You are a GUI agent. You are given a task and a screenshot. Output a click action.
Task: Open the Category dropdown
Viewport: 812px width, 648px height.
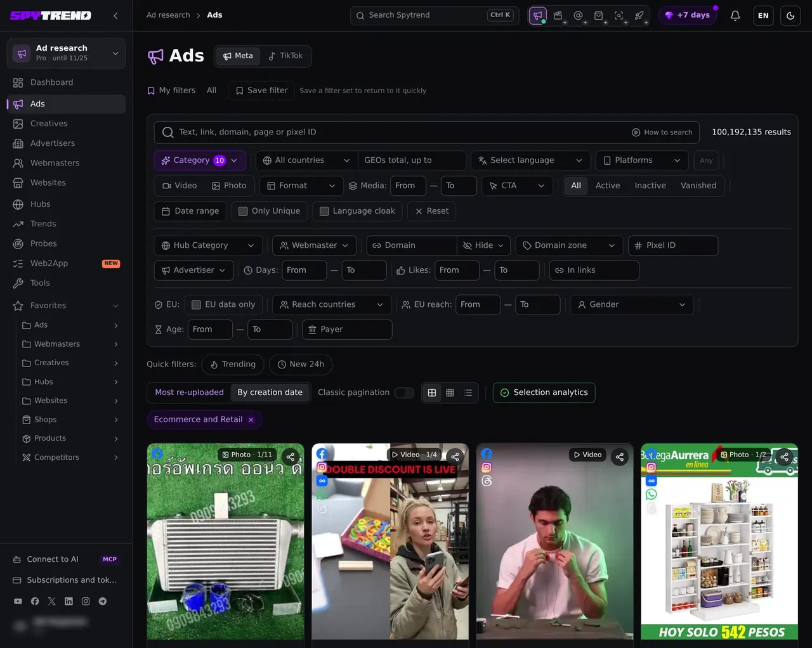pos(199,160)
